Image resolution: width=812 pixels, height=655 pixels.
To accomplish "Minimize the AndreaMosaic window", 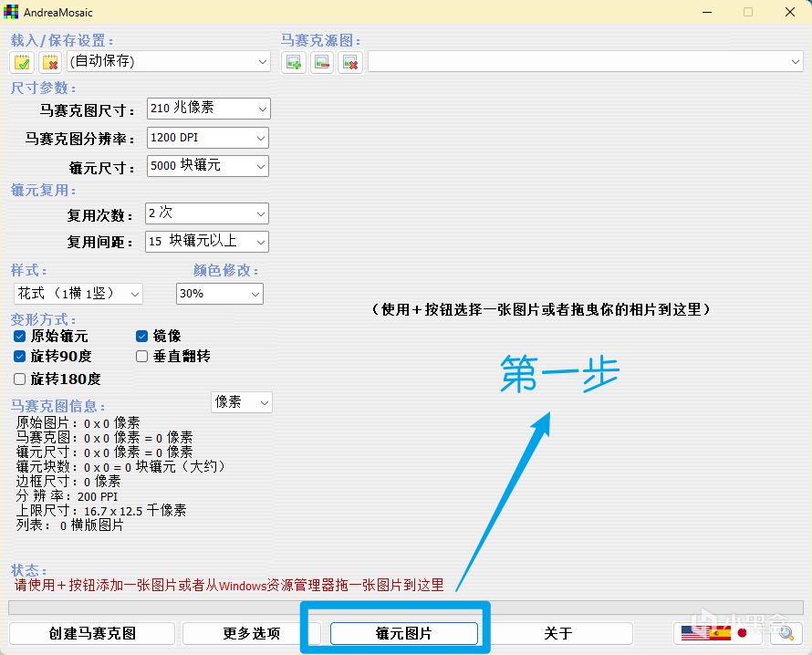I will 707,12.
